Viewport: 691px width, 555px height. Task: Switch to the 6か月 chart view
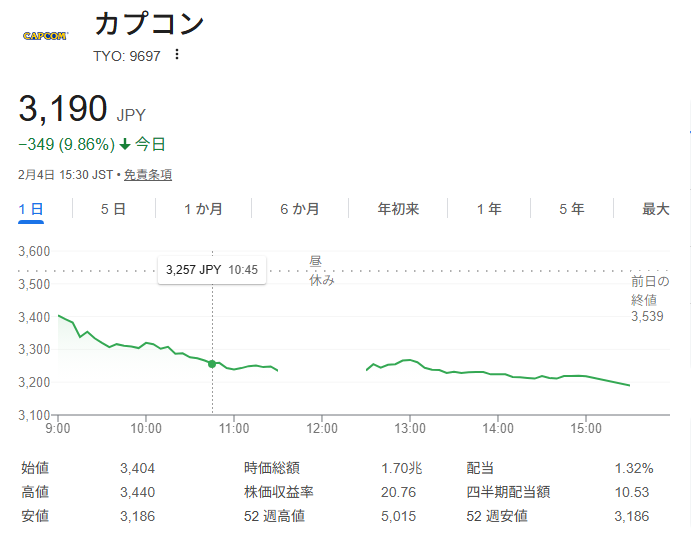click(x=299, y=209)
